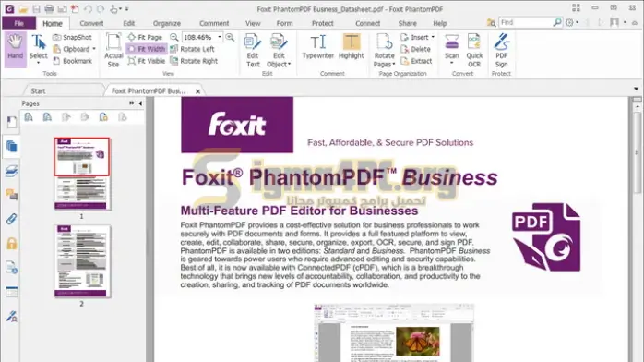644x362 pixels.
Task: Open the Protect ribbon tab
Action: pos(322,23)
